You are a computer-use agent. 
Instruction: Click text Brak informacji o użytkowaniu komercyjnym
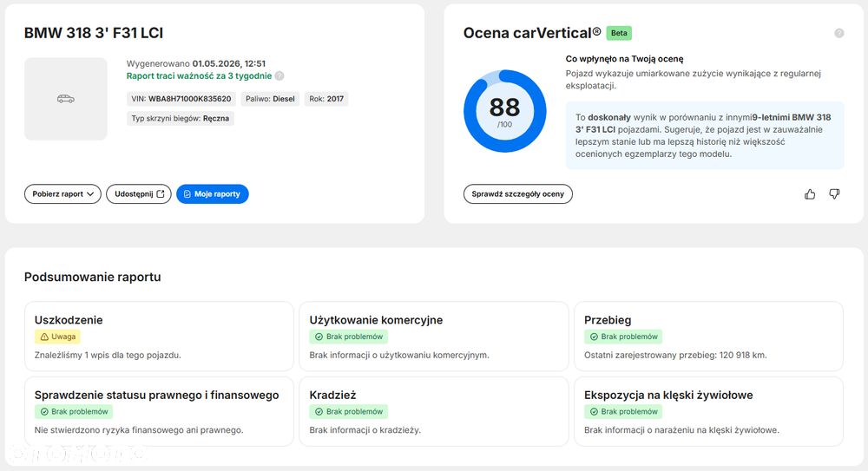tap(399, 356)
